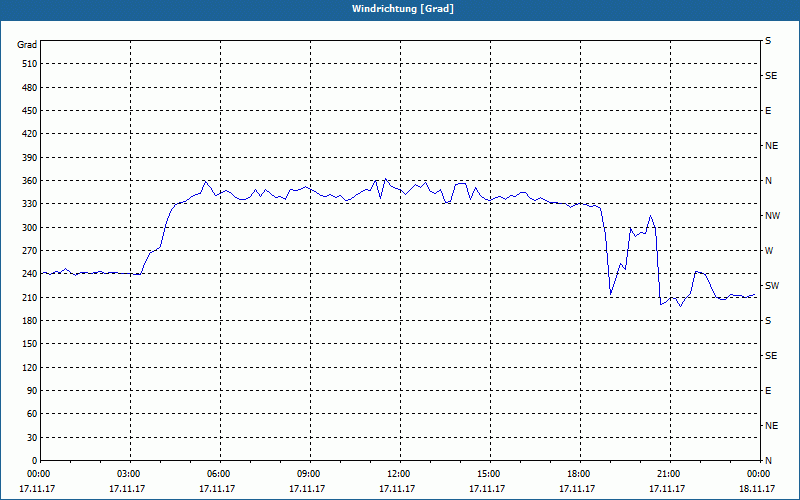
Task: Select the W compass direction label
Action: coord(769,251)
